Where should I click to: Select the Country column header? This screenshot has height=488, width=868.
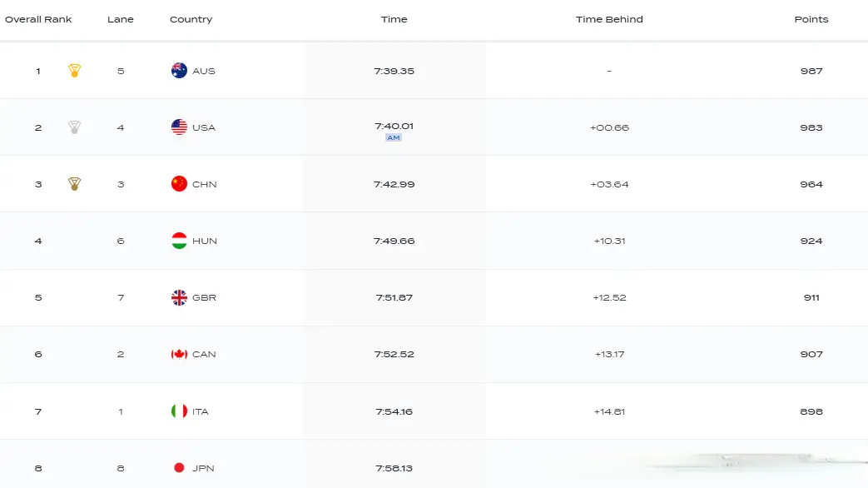(x=191, y=19)
